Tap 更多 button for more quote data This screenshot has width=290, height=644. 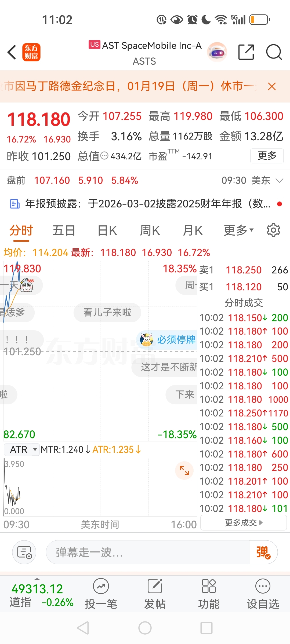tap(267, 156)
